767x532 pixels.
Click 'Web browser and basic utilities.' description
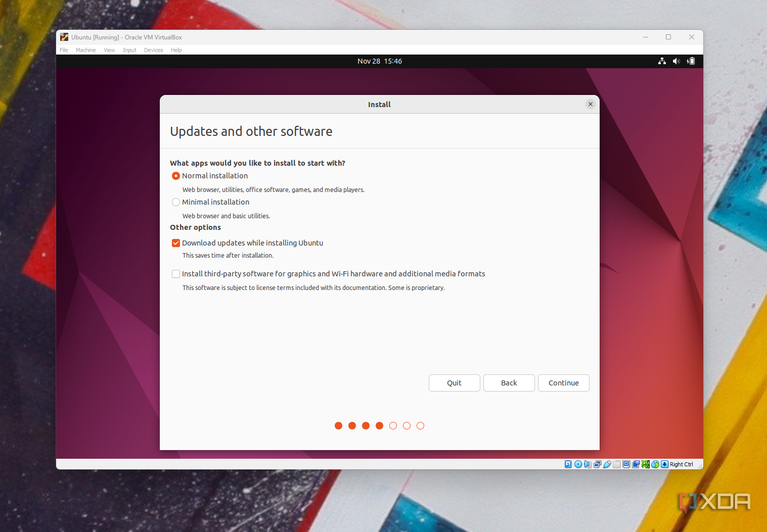(x=226, y=216)
